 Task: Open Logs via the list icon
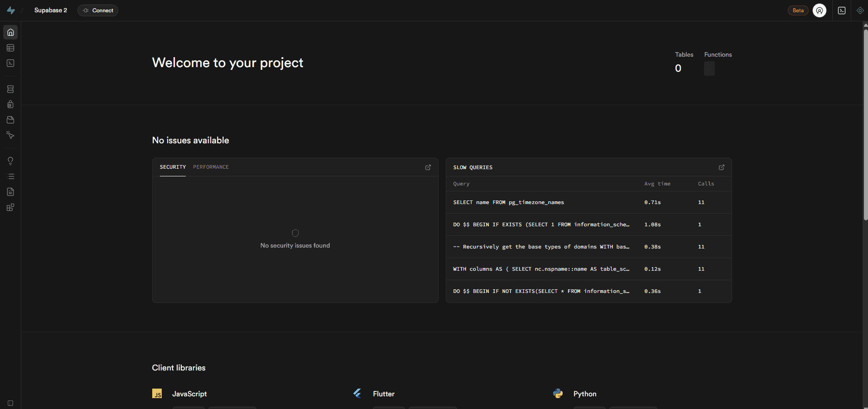coord(10,176)
